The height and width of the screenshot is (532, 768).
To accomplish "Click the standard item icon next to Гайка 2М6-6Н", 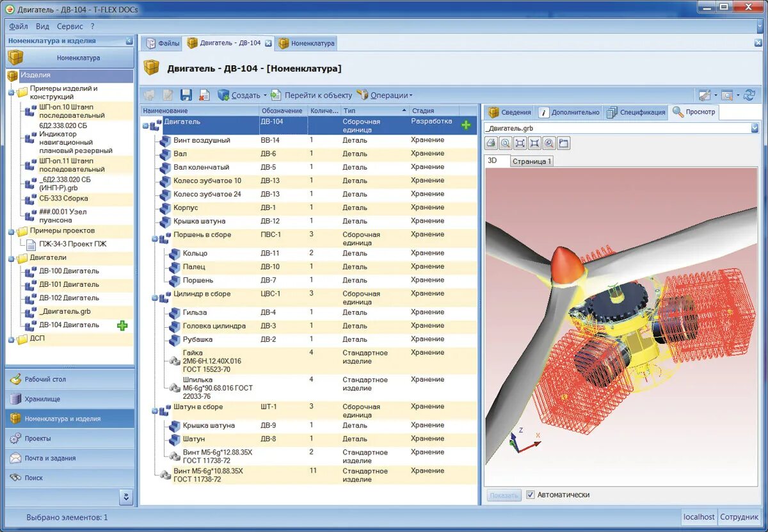I will 174,362.
